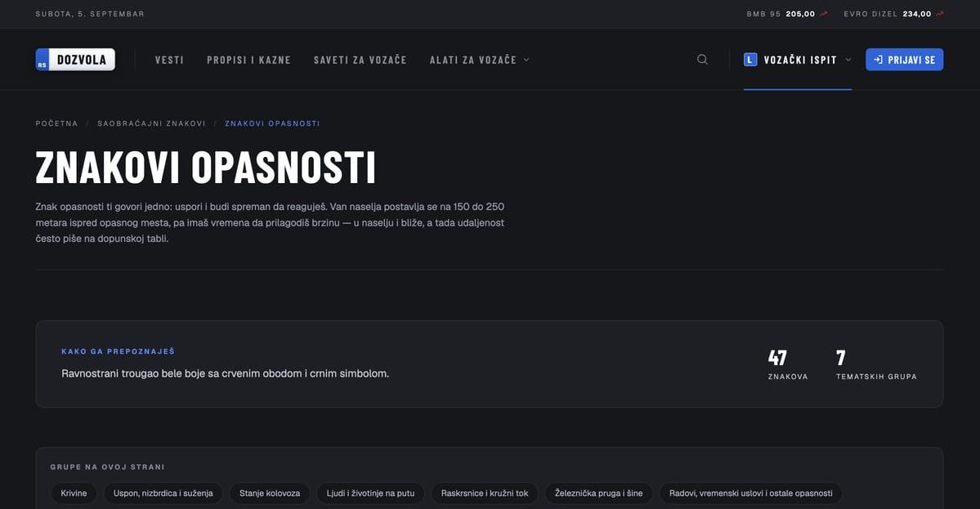Click the blue L learner badge icon

tap(750, 60)
